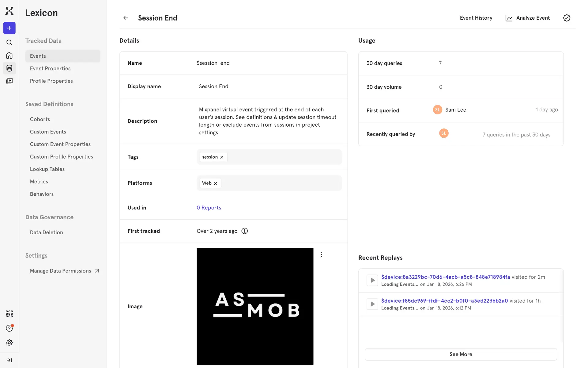Remove the session tag
The height and width of the screenshot is (368, 588).
point(222,157)
